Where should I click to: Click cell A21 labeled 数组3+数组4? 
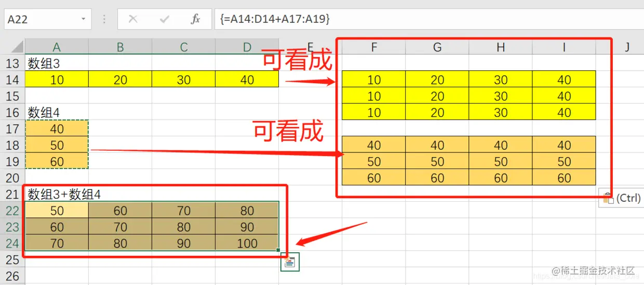(x=57, y=194)
